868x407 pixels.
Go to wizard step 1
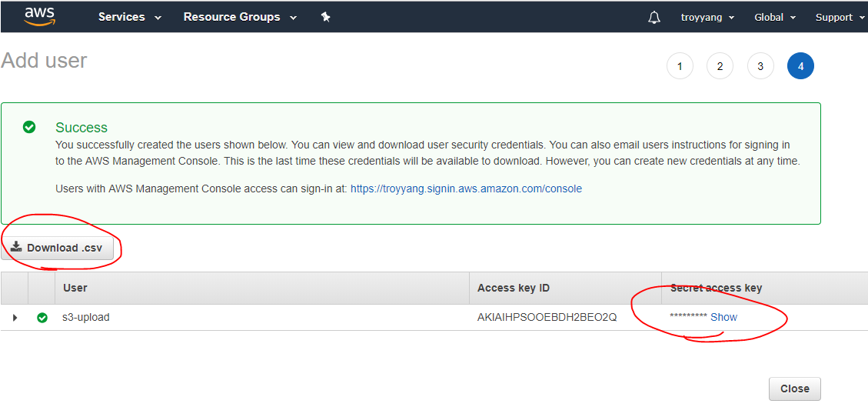pyautogui.click(x=680, y=66)
